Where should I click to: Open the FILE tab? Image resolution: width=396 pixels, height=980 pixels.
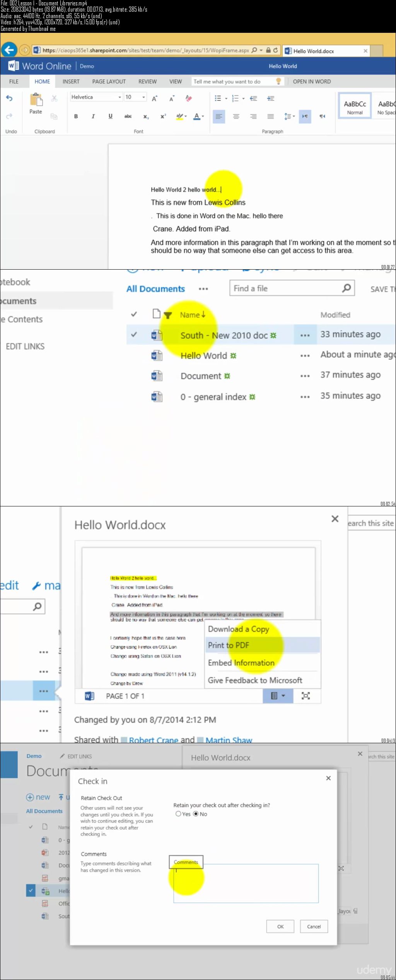coord(14,82)
